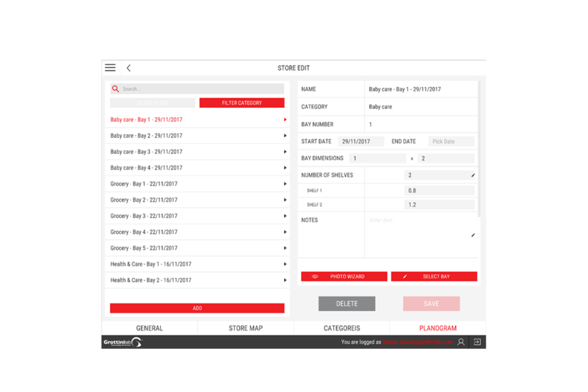Open the user account icon in status bar
This screenshot has width=588, height=392.
(460, 341)
